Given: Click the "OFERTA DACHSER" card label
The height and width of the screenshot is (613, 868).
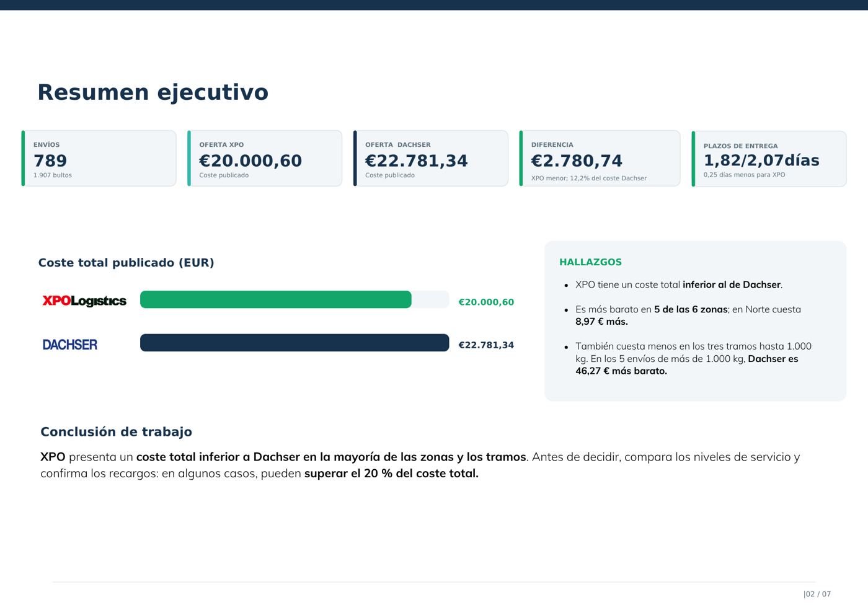Looking at the screenshot, I should pyautogui.click(x=397, y=145).
